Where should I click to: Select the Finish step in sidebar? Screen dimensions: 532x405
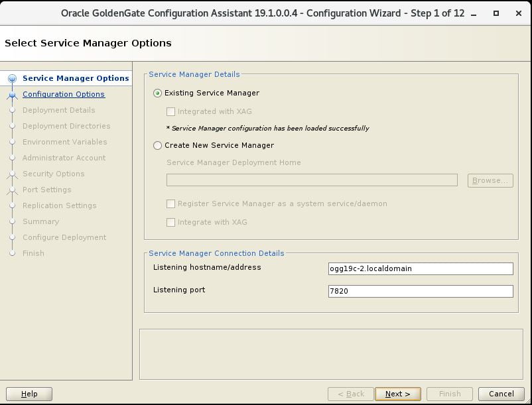tap(33, 253)
